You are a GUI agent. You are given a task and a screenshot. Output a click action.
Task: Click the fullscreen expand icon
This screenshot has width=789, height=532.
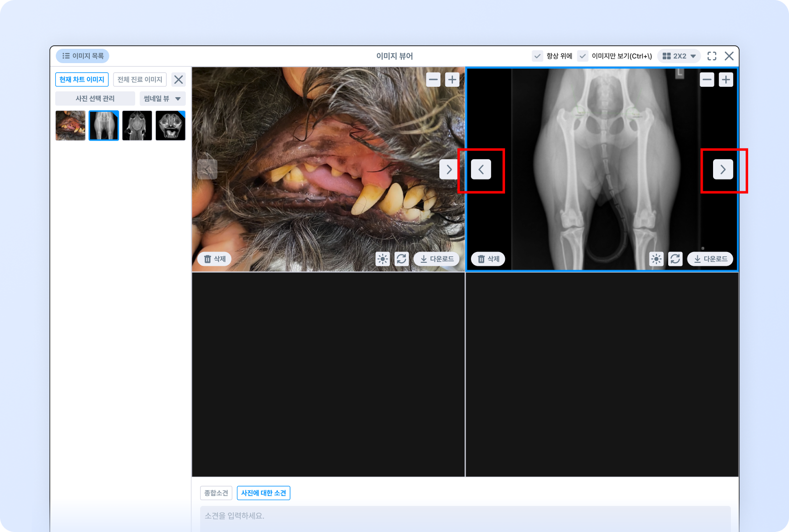(x=712, y=56)
